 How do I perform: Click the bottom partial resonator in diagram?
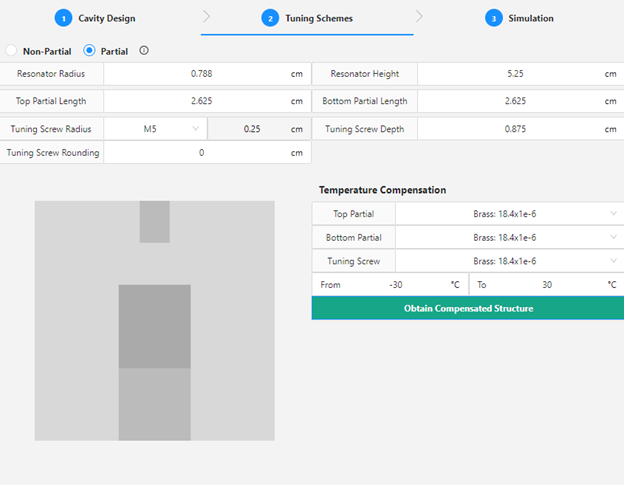tap(154, 404)
